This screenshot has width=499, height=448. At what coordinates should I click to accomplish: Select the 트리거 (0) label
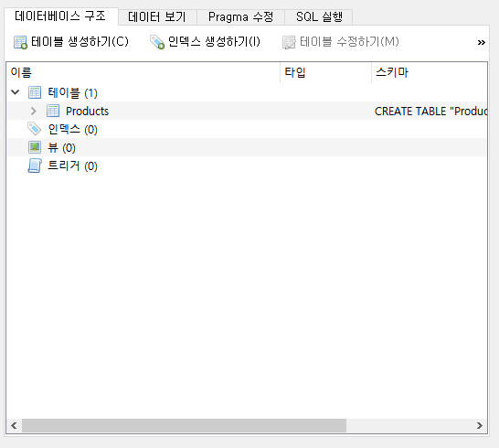(x=72, y=165)
